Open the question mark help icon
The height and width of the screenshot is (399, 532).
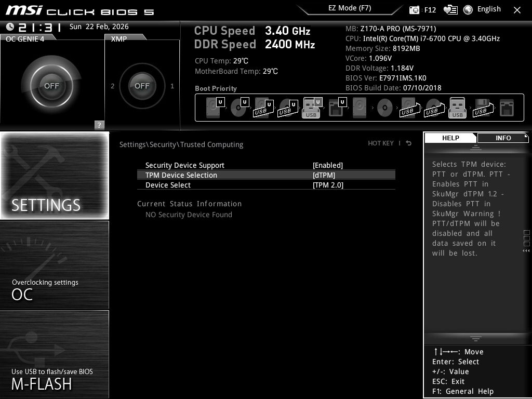point(99,125)
